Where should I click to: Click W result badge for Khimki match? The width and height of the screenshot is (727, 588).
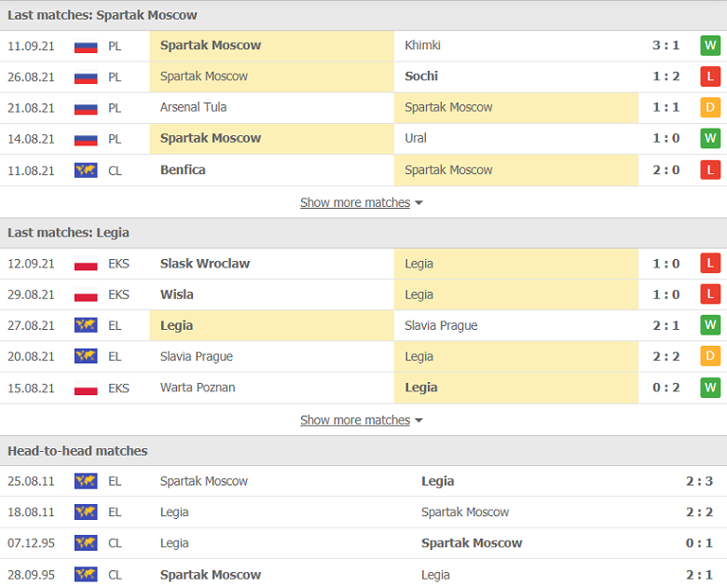(710, 46)
